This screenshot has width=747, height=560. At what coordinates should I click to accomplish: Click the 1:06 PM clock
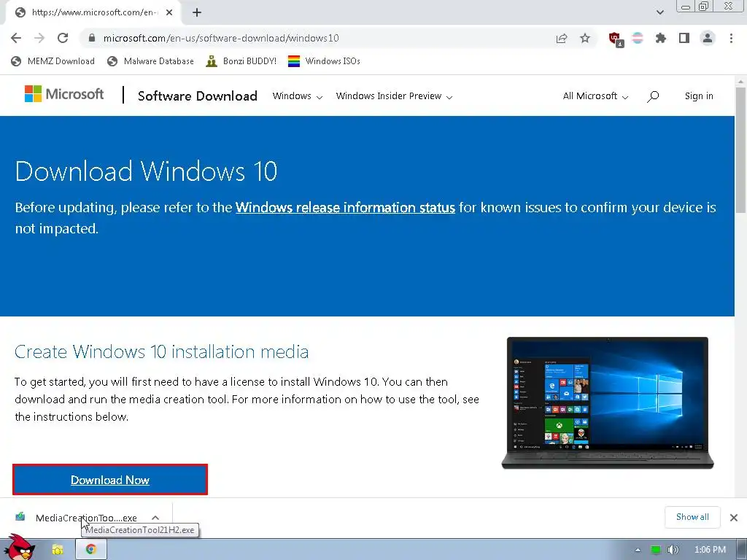coord(710,550)
